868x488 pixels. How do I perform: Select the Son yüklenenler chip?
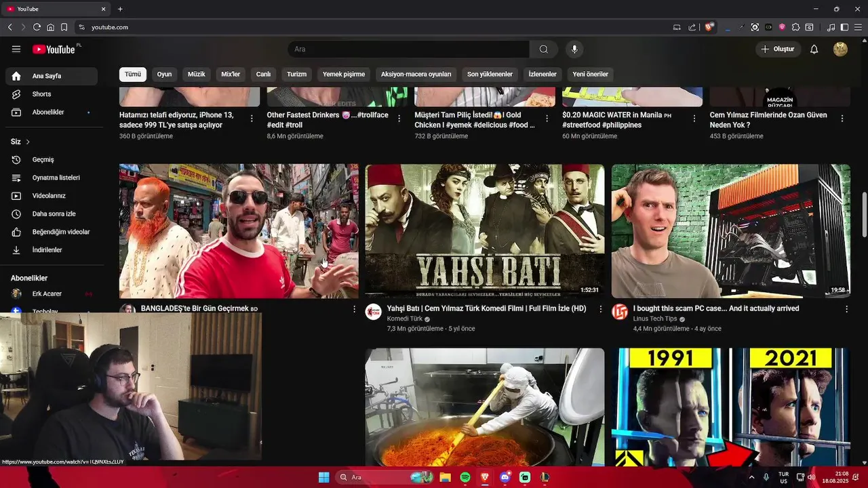(490, 74)
